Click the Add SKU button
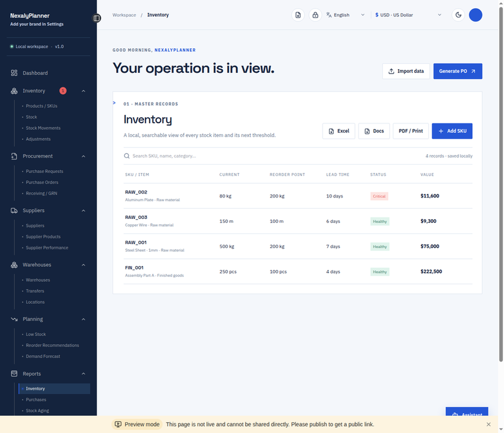This screenshot has height=433, width=504. [452, 131]
